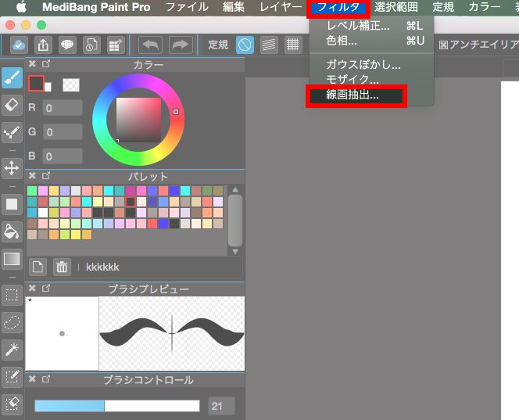The height and width of the screenshot is (420, 519).
Task: Click the brush size value 21 field
Action: tap(221, 406)
